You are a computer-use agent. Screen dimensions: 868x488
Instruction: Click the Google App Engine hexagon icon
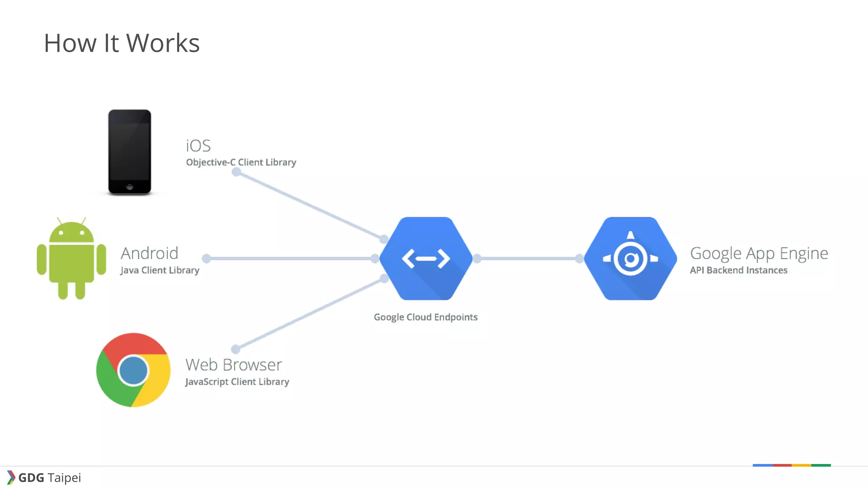click(x=630, y=258)
